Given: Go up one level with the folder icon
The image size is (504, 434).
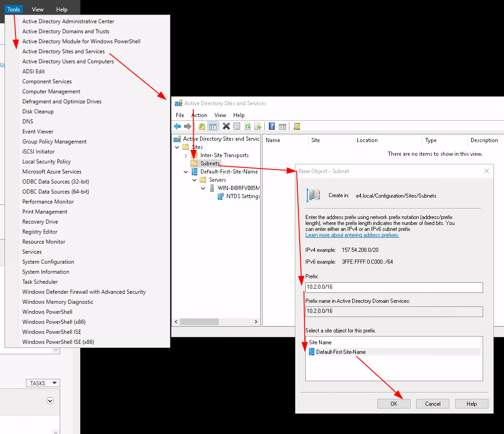Looking at the screenshot, I should tap(202, 127).
